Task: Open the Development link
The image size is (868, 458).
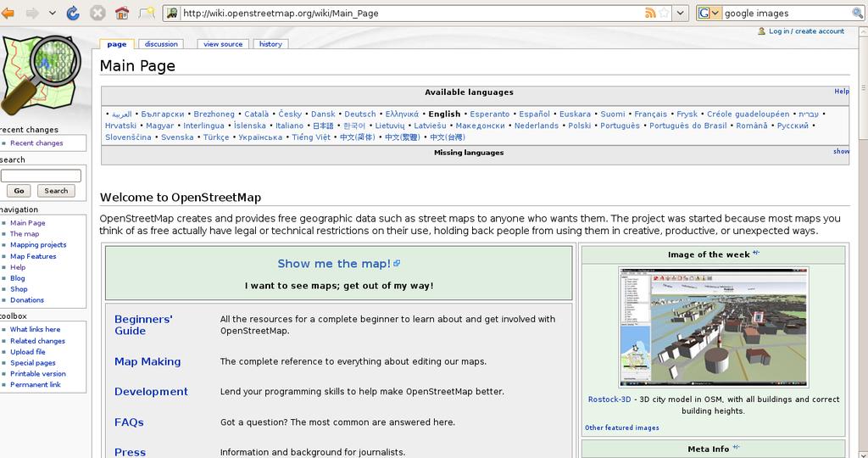Action: click(151, 392)
